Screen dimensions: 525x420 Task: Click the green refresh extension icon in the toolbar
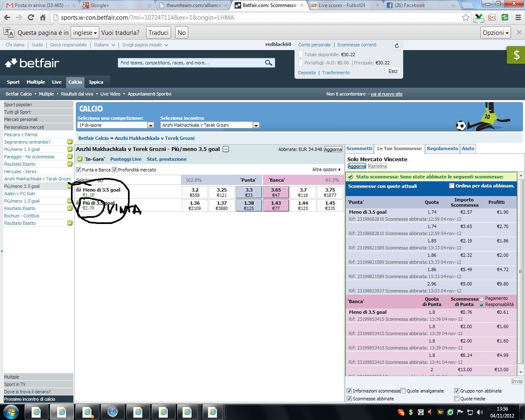505,18
